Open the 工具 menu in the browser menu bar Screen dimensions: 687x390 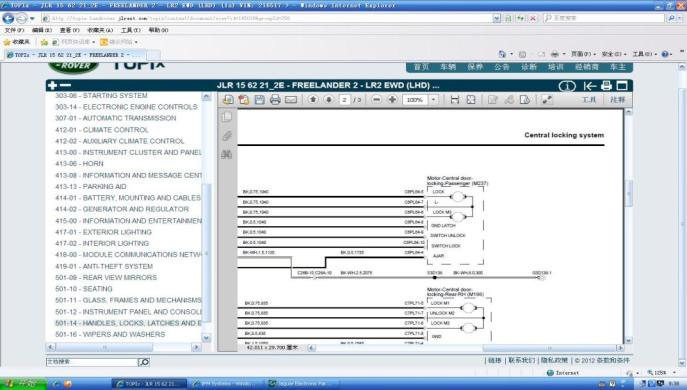coord(131,30)
